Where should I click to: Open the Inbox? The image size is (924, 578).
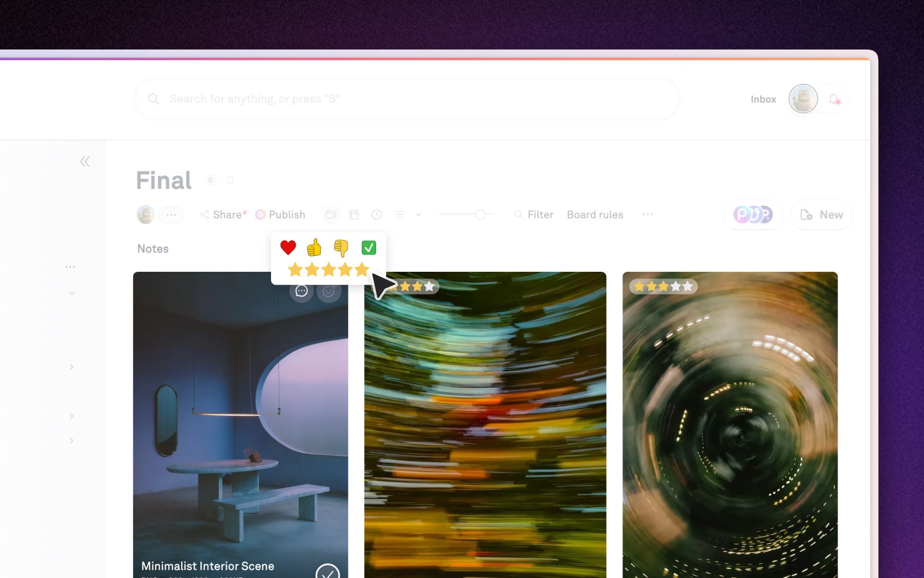[x=763, y=99]
